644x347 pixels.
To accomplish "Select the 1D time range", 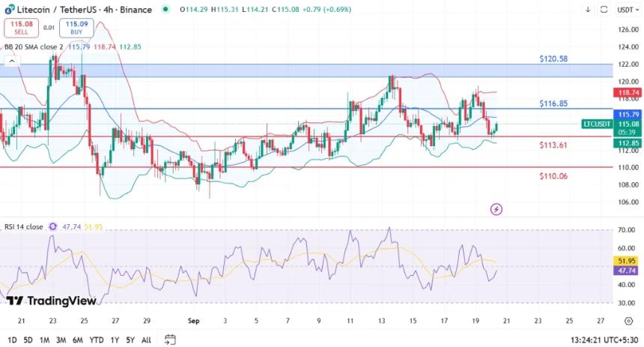I will point(12,340).
